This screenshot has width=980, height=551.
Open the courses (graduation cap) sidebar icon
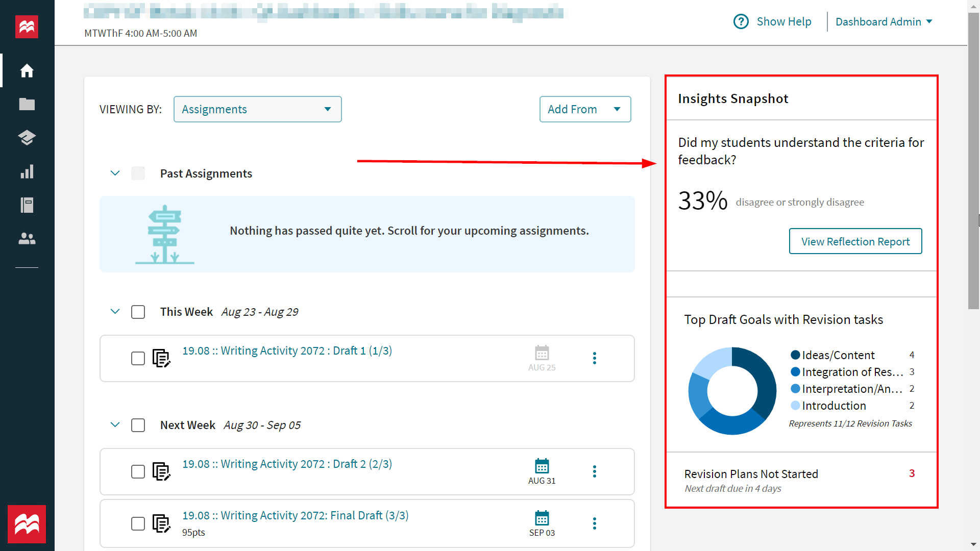27,138
